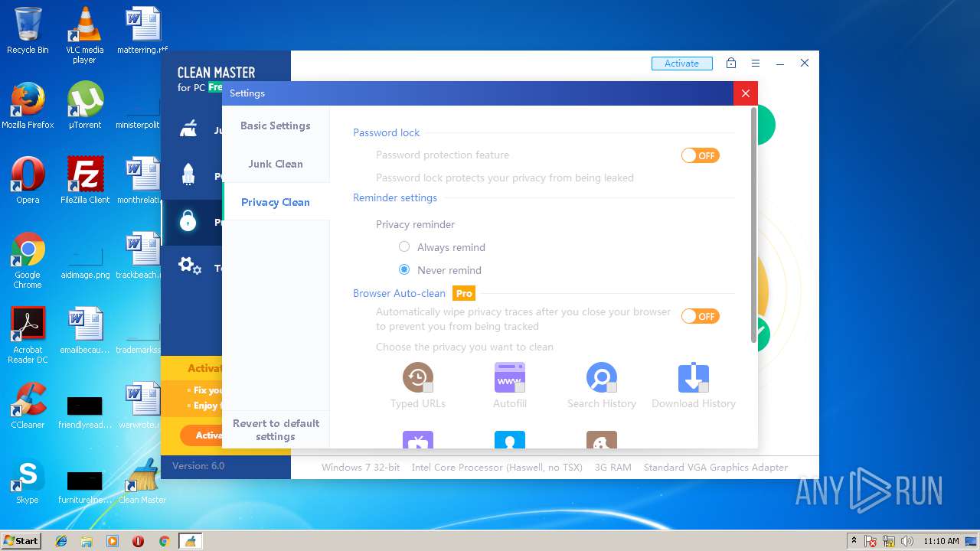Image resolution: width=980 pixels, height=551 pixels.
Task: Open the hamburger menu in title bar
Action: click(756, 64)
